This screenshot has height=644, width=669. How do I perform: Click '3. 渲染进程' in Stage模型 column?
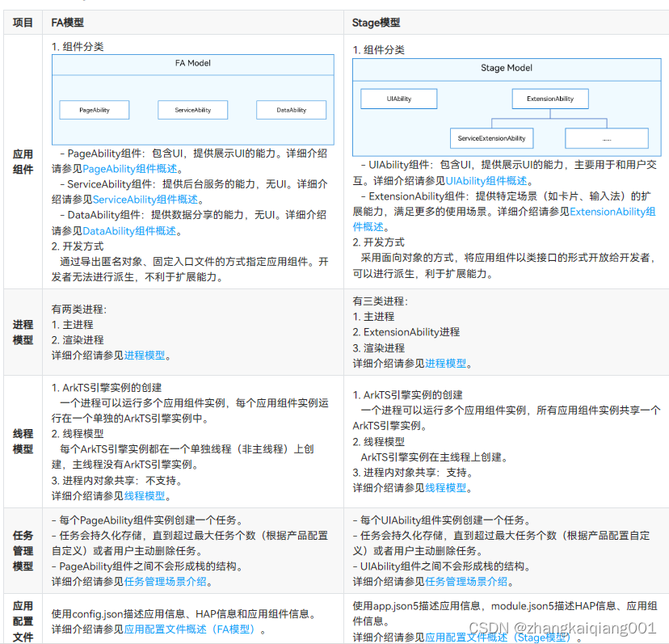378,347
